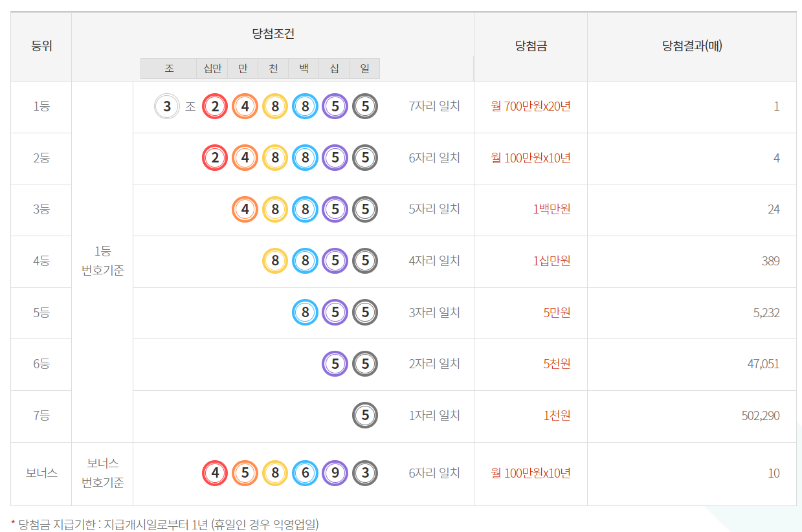Click the 조 digit position header
The height and width of the screenshot is (532, 802).
[x=169, y=68]
